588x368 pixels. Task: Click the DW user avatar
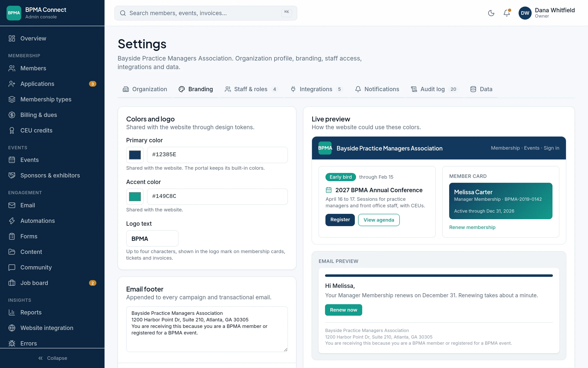(x=525, y=13)
